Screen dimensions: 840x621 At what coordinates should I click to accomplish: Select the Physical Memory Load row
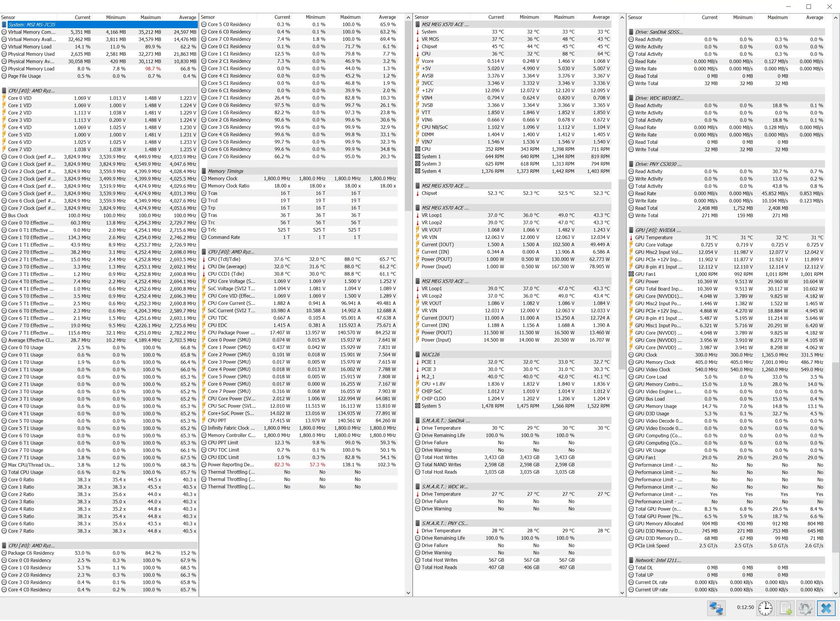pyautogui.click(x=31, y=69)
